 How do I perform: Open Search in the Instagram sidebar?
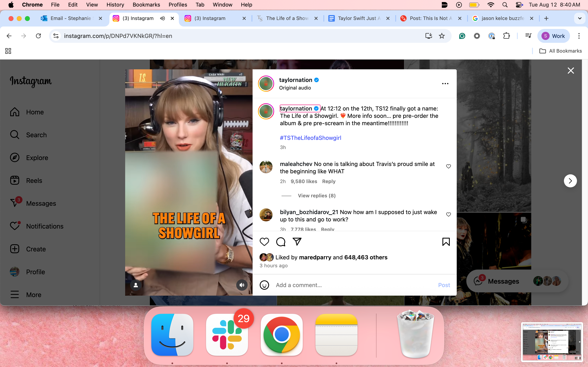(36, 135)
